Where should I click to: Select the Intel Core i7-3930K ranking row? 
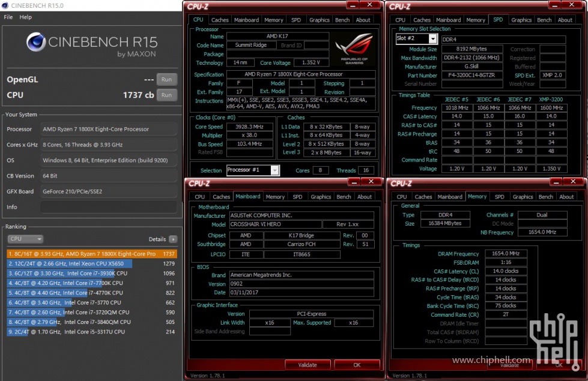(x=92, y=273)
